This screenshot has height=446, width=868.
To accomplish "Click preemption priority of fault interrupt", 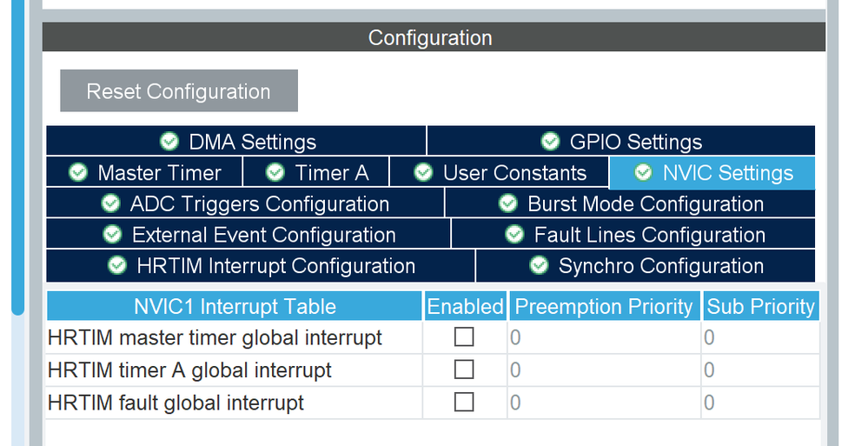I will pyautogui.click(x=605, y=403).
